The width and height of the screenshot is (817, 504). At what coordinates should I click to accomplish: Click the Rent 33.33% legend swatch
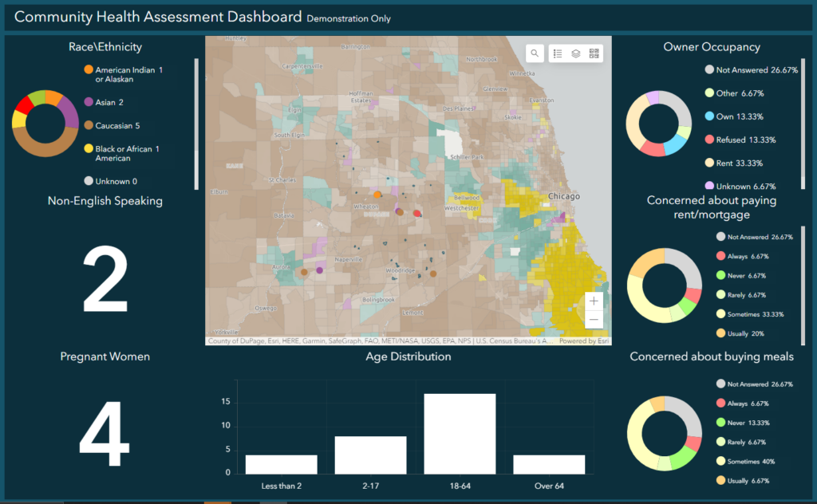[x=709, y=163]
